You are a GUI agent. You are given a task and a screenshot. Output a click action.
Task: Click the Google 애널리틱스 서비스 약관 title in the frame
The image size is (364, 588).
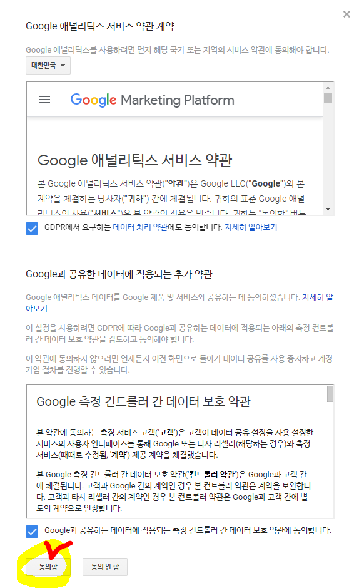(x=135, y=160)
